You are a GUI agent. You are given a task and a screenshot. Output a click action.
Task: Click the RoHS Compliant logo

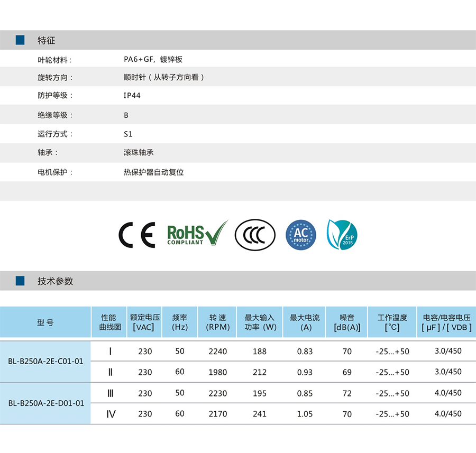pyautogui.click(x=197, y=233)
